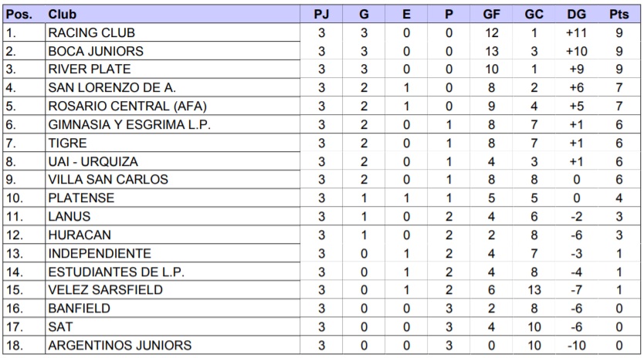The height and width of the screenshot is (358, 644).
Task: Click the BANFIELD club name
Action: tap(79, 309)
